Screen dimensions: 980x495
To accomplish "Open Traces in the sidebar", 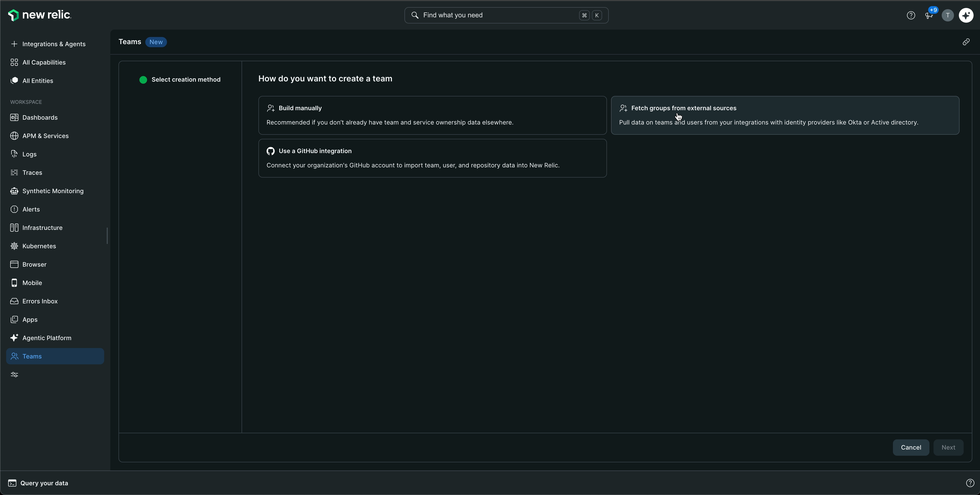I will [55, 172].
